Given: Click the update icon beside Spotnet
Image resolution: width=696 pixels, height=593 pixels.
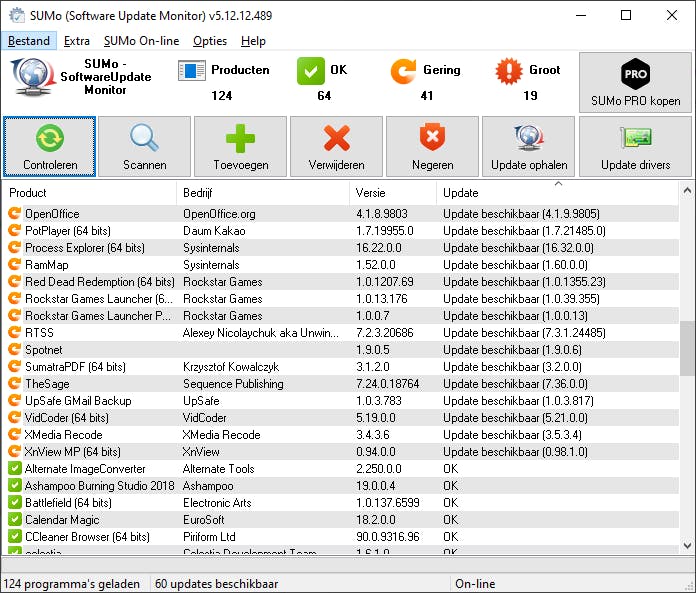Looking at the screenshot, I should (15, 349).
